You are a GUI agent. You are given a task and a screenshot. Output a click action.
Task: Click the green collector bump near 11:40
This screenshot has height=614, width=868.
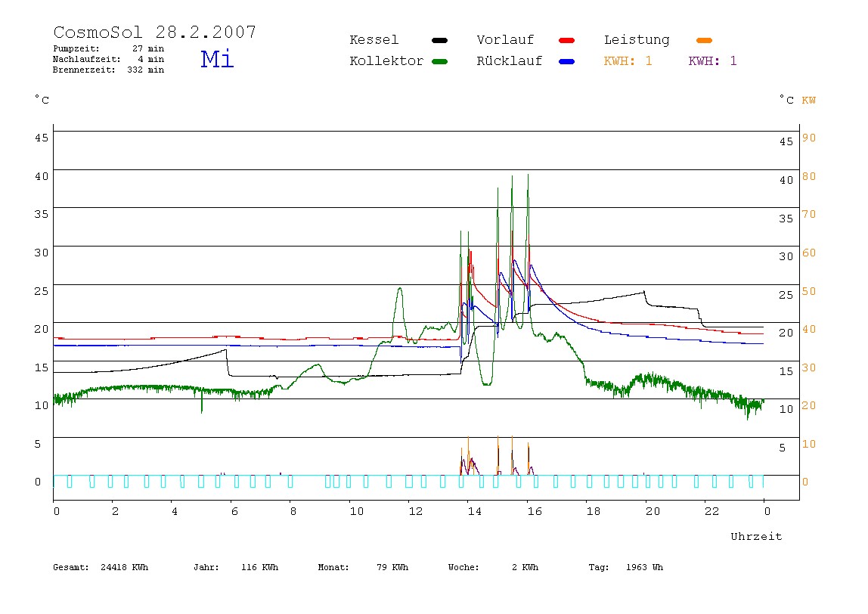point(400,290)
